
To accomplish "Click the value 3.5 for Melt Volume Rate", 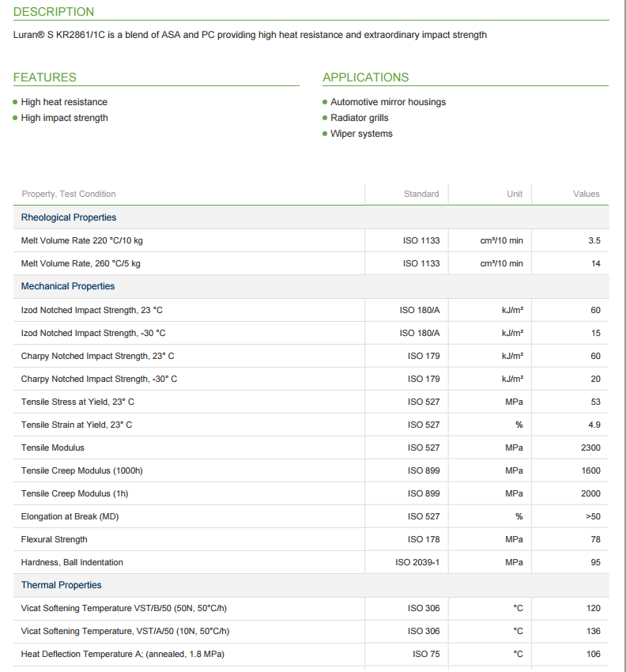I will coord(594,240).
